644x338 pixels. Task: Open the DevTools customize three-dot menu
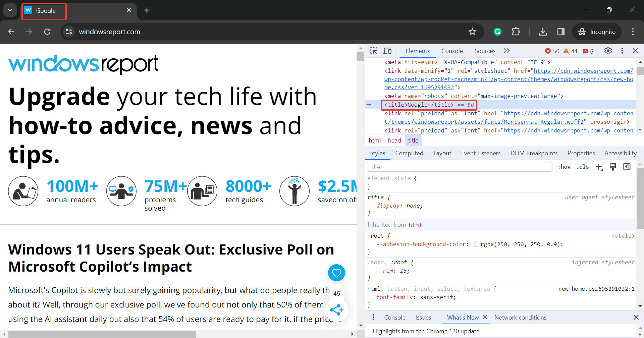622,51
